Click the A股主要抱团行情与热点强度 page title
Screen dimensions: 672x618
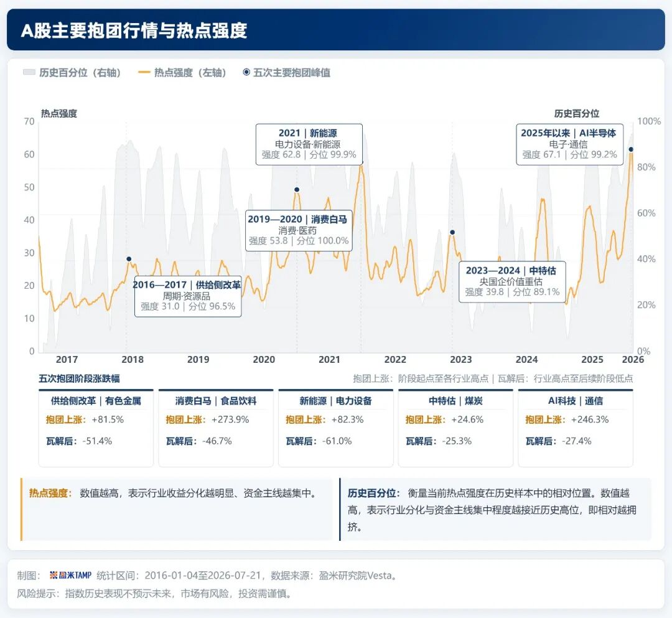[x=134, y=30]
